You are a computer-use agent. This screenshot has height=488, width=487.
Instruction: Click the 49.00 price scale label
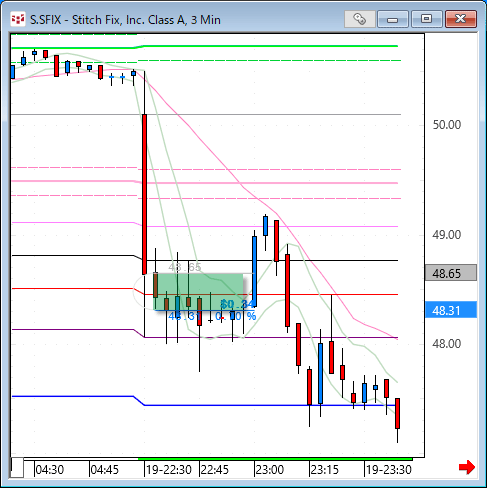coord(447,235)
